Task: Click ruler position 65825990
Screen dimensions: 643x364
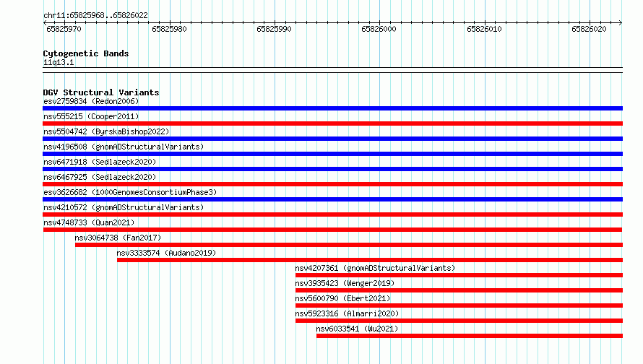Action: [274, 29]
